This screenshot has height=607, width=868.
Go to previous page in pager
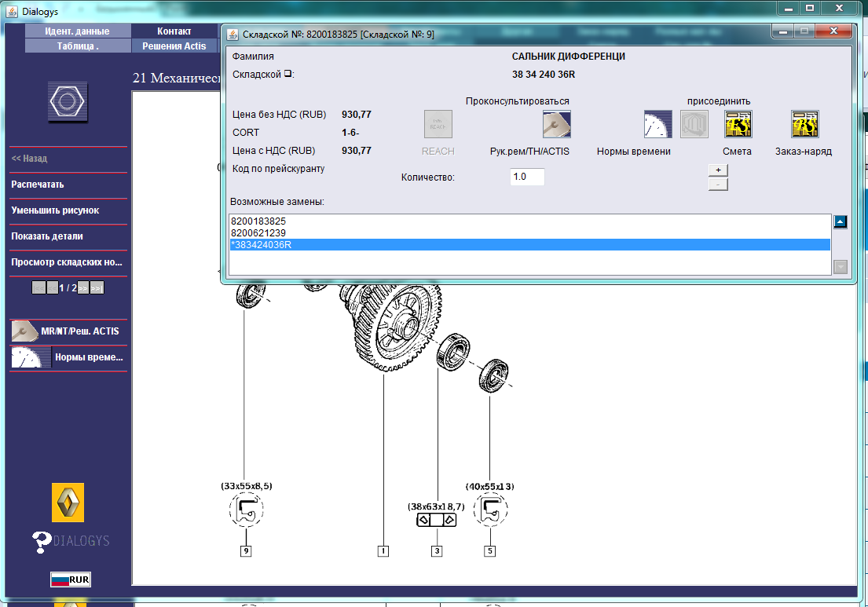(53, 287)
